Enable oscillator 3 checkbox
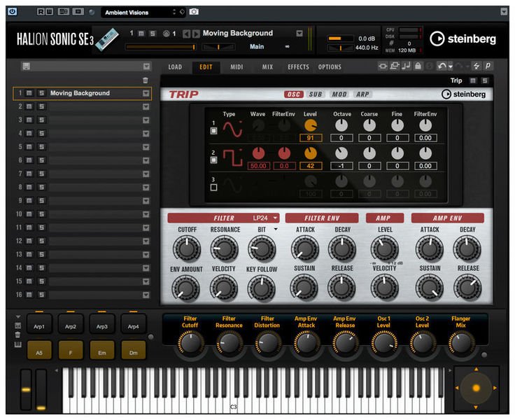 215,187
